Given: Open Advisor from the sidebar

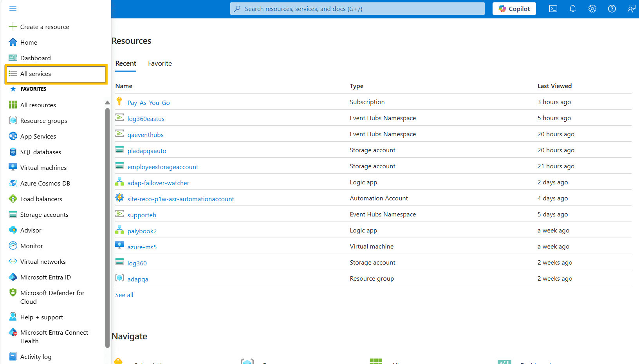Looking at the screenshot, I should click(x=30, y=230).
